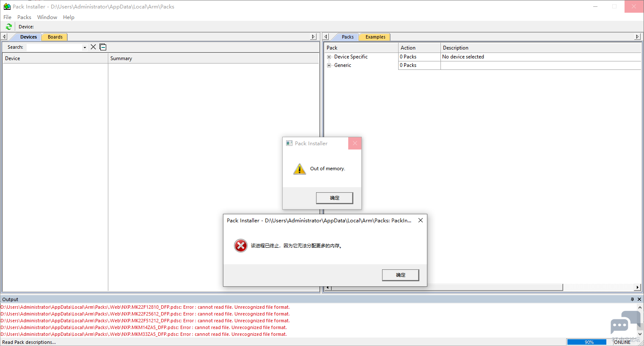Open the Help menu
The height and width of the screenshot is (346, 644).
pyautogui.click(x=69, y=17)
